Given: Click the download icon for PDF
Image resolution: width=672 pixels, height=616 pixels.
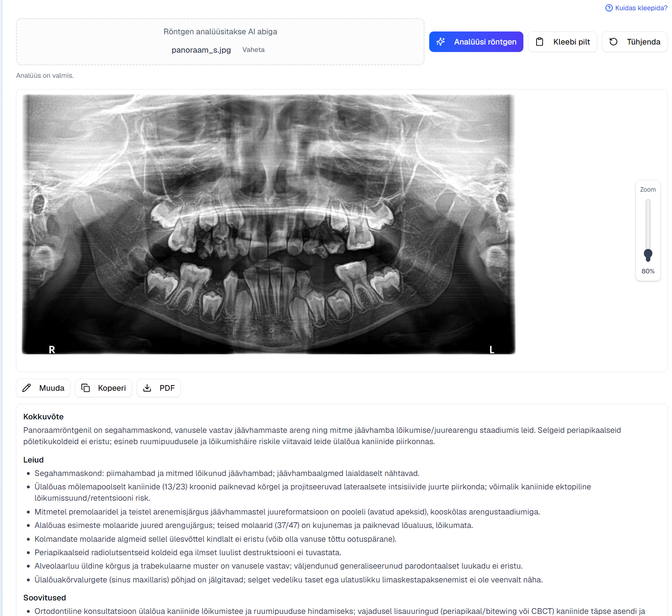Looking at the screenshot, I should (147, 388).
